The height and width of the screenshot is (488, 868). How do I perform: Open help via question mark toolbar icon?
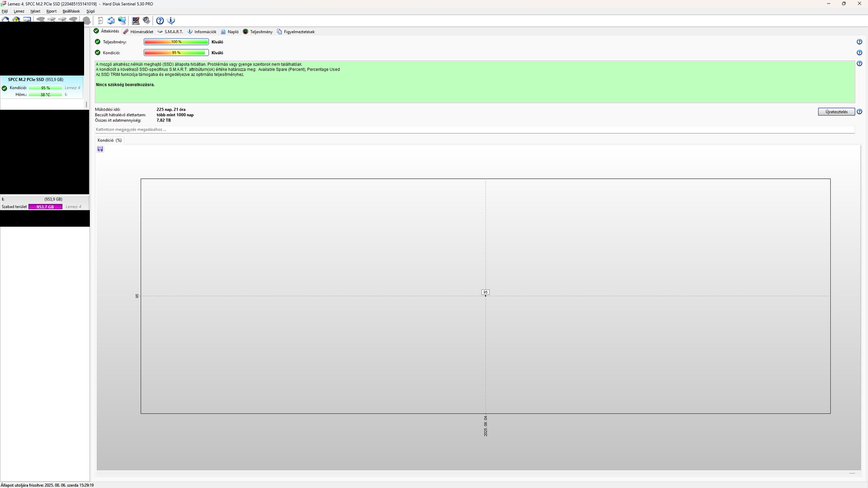(160, 21)
